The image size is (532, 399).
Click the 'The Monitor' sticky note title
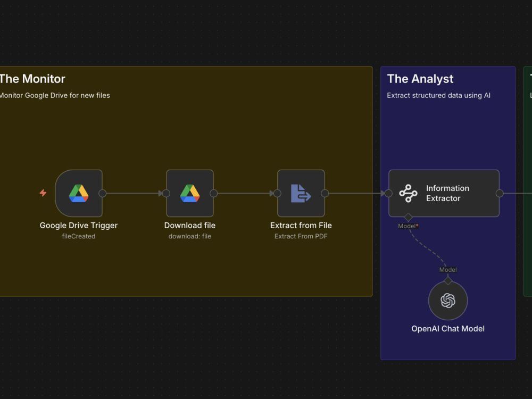click(x=32, y=79)
